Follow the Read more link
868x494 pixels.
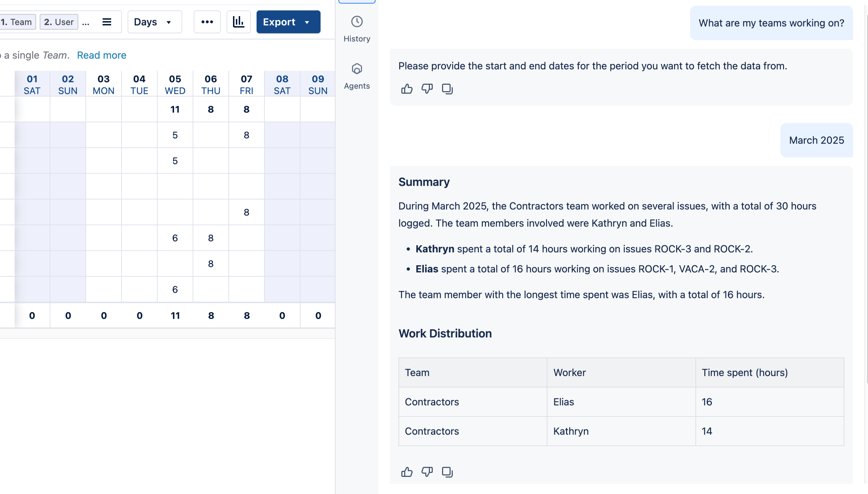pos(101,55)
